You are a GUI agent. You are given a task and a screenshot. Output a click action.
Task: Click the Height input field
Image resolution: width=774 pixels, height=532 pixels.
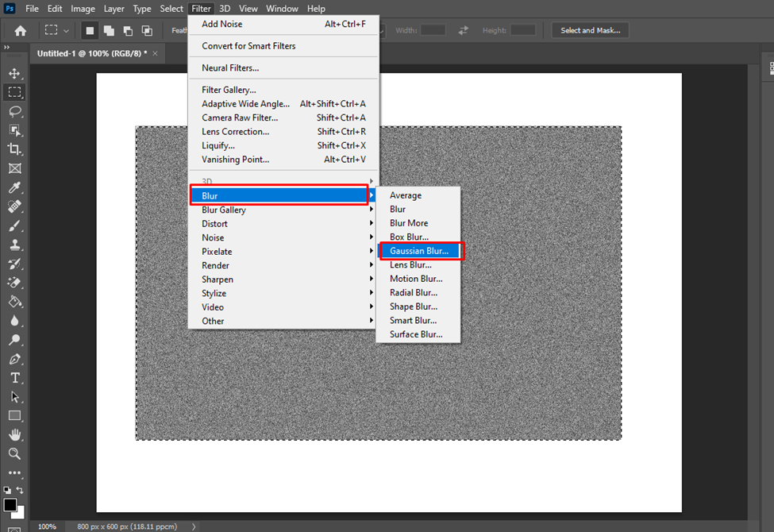point(522,30)
